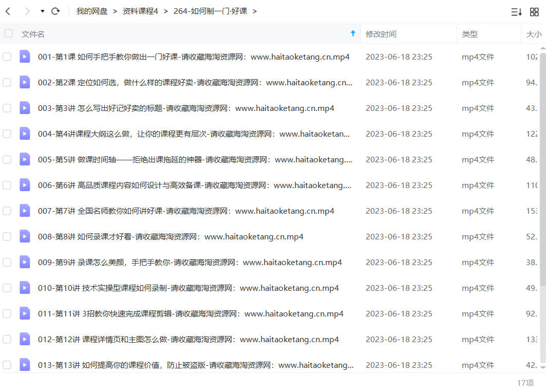Open the sort order menu icon

pyautogui.click(x=516, y=12)
